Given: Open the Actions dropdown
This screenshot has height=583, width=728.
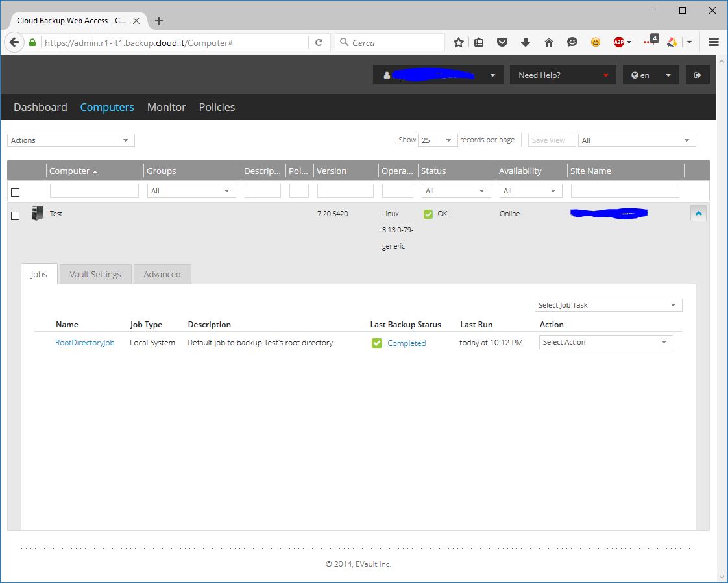Looking at the screenshot, I should tap(71, 140).
